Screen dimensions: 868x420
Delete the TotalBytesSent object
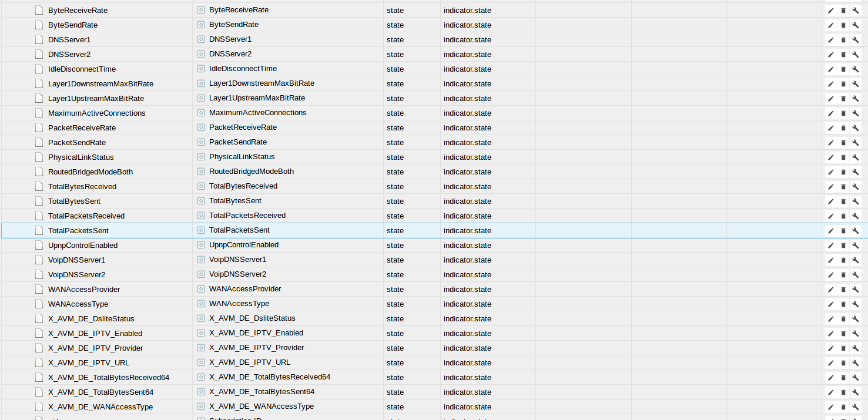click(843, 201)
